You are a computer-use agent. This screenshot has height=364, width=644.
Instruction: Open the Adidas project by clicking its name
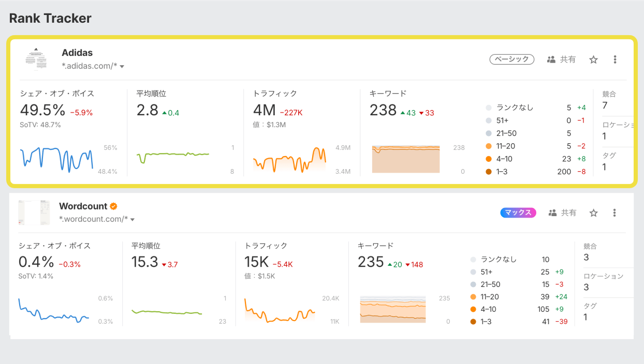(77, 52)
